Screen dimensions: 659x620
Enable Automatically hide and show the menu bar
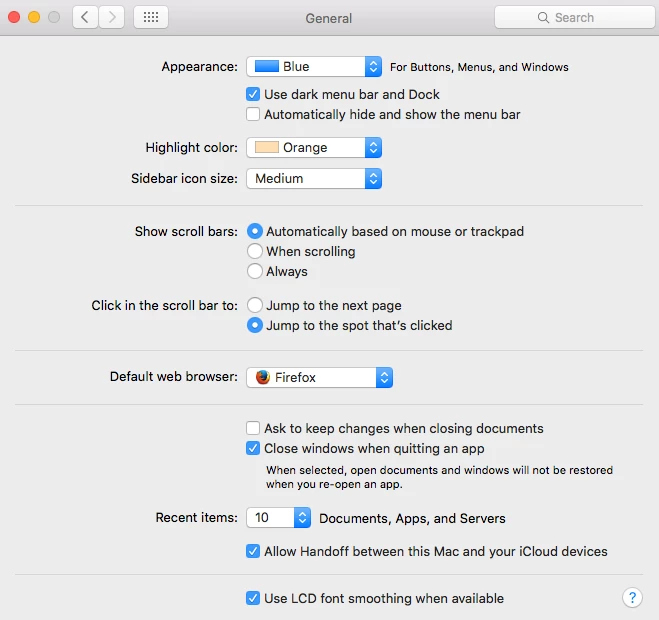point(253,114)
